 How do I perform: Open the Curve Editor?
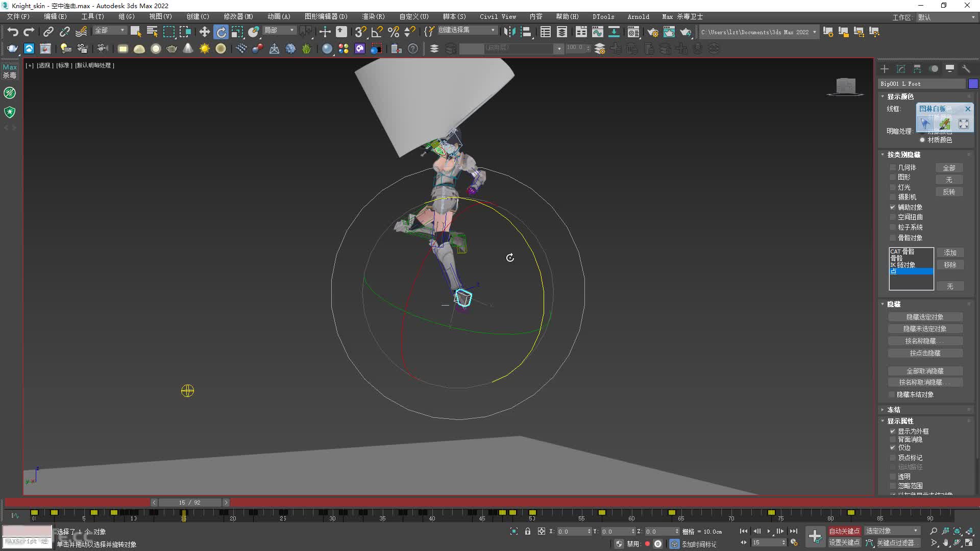coord(597,32)
